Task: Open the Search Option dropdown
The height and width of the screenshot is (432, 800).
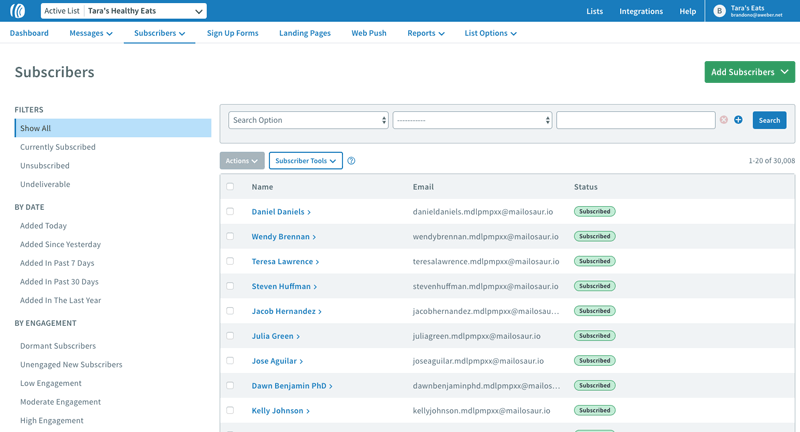Action: pos(308,120)
